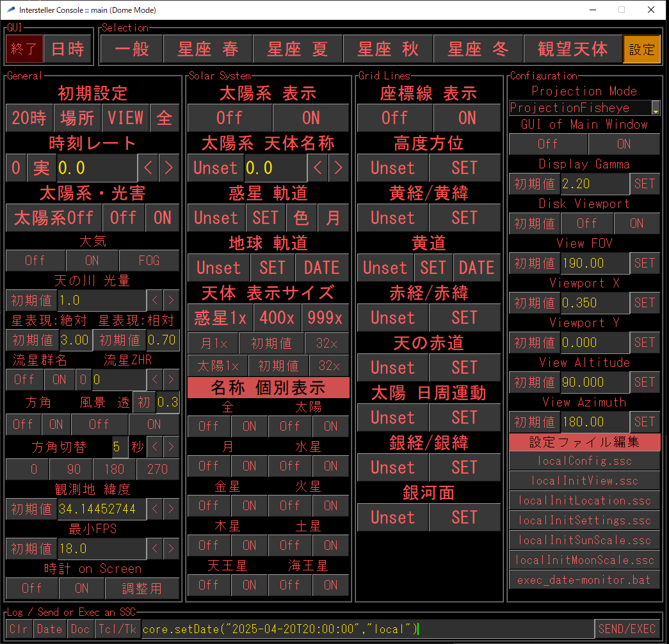Click the View Altitude value field
The image size is (669, 644).
tap(595, 382)
